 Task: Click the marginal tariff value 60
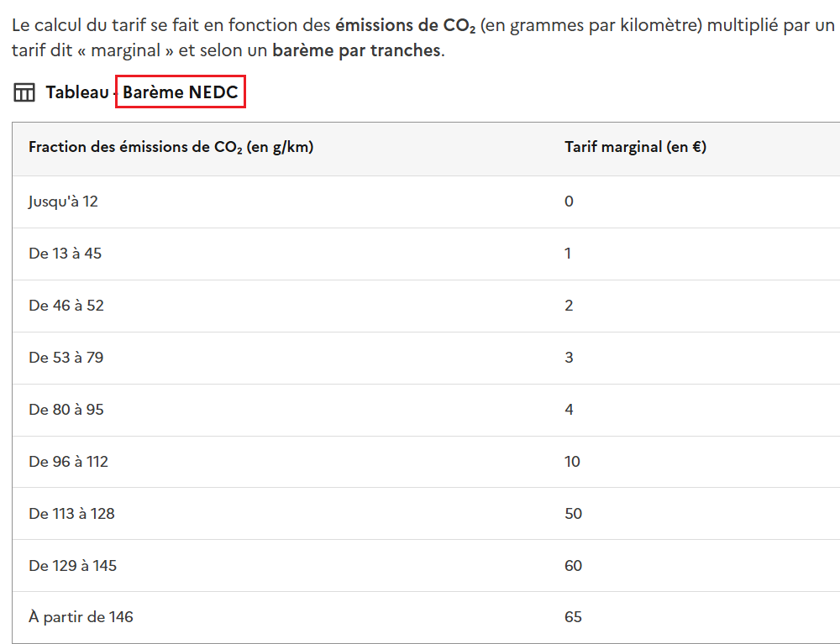click(573, 565)
